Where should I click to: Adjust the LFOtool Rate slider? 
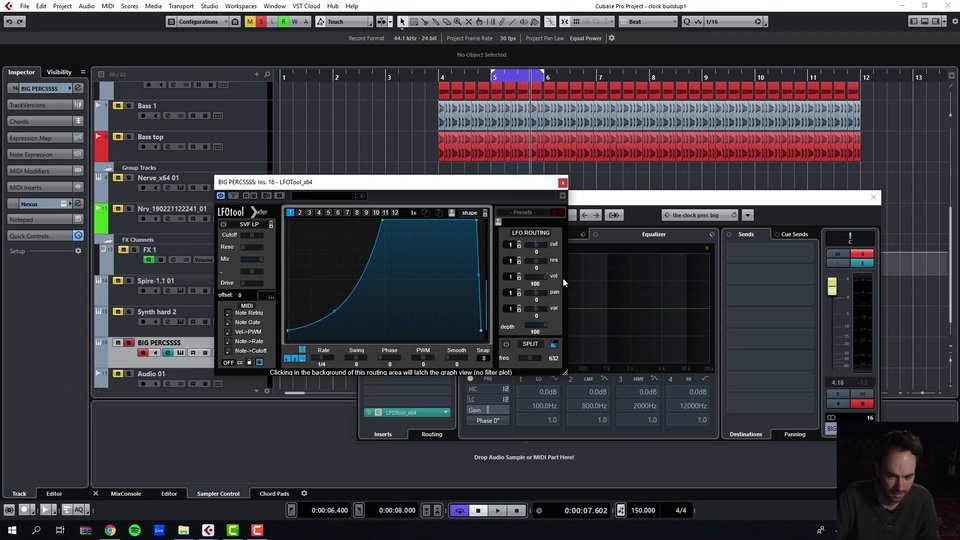(323, 358)
